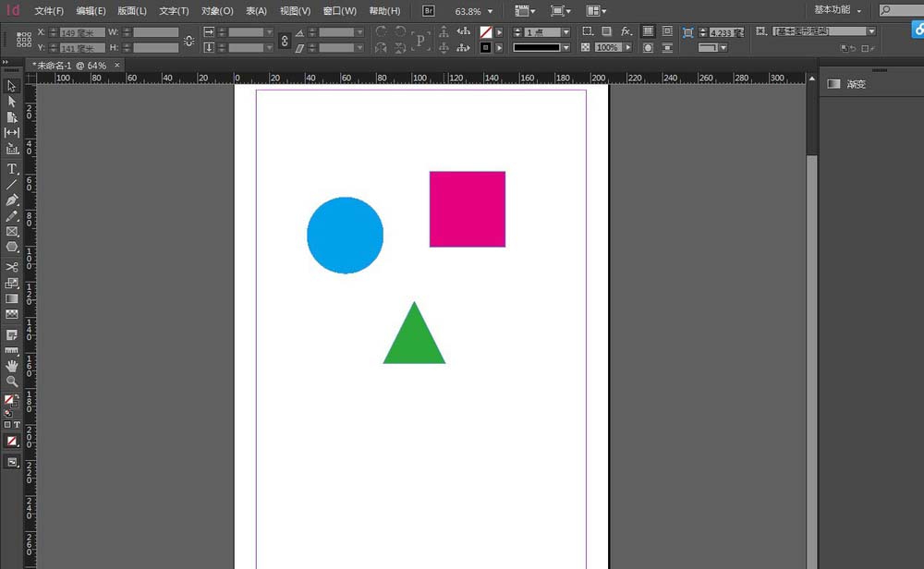Image resolution: width=924 pixels, height=569 pixels.
Task: Open the stroke weight dropdown
Action: [565, 32]
